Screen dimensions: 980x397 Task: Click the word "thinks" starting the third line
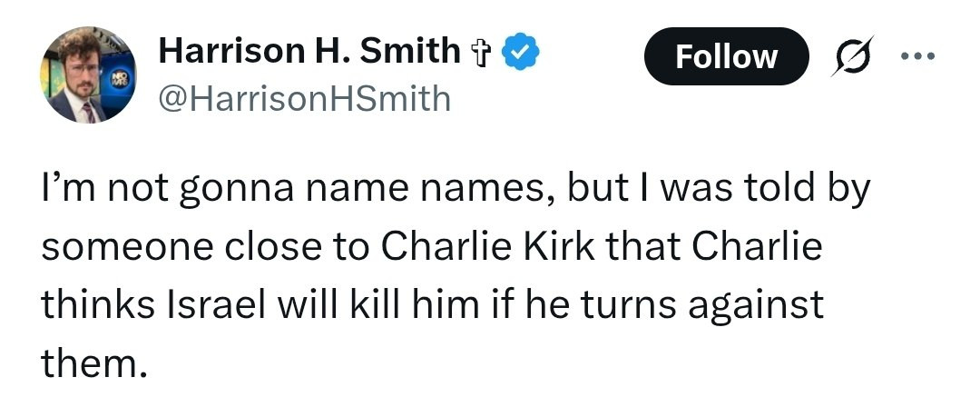click(93, 305)
